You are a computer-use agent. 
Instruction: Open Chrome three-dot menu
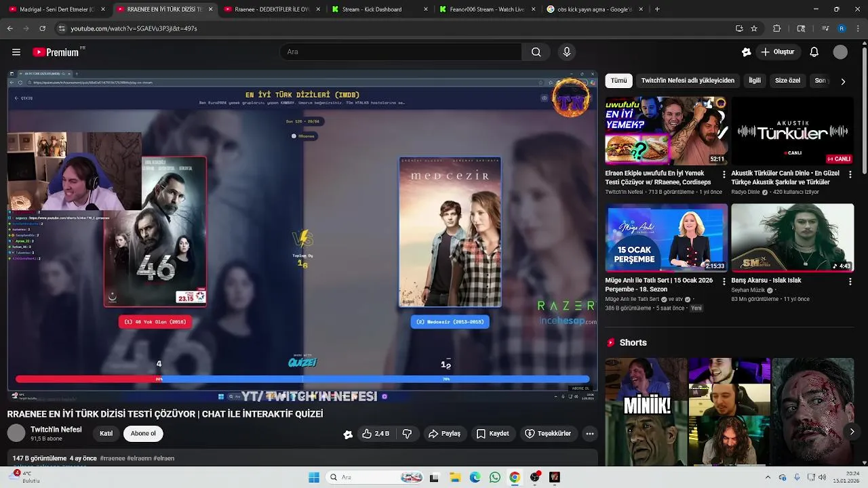(859, 28)
